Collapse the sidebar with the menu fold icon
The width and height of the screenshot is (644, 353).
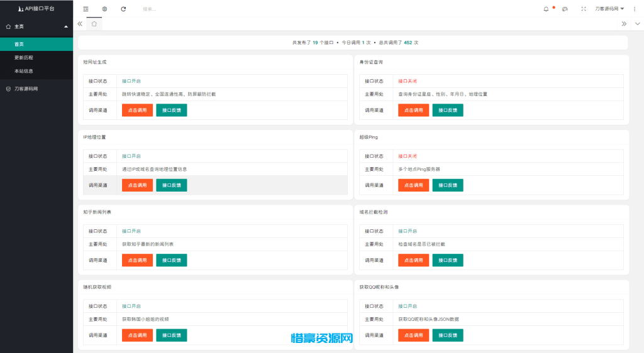pos(86,9)
